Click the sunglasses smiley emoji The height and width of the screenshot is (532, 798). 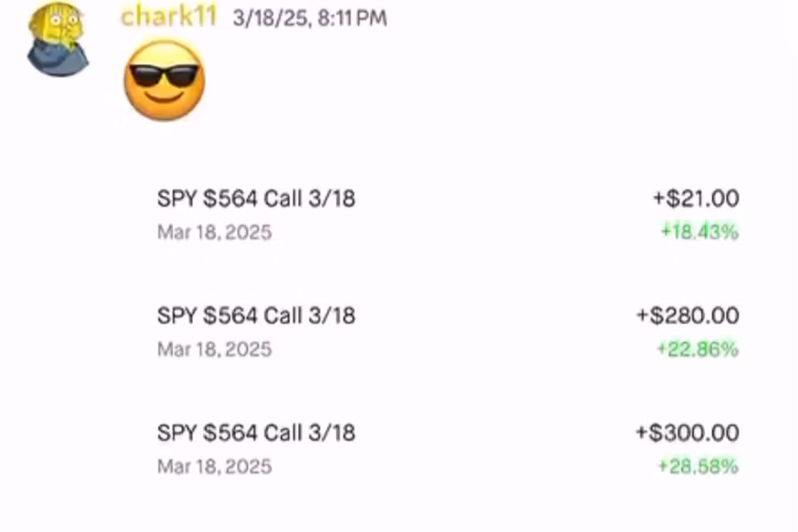tap(164, 80)
